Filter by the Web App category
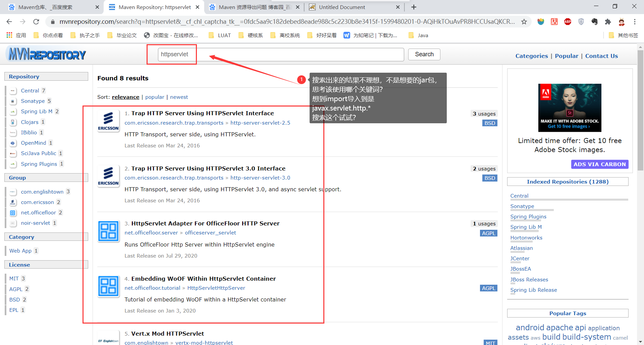This screenshot has height=345, width=644. click(20, 251)
